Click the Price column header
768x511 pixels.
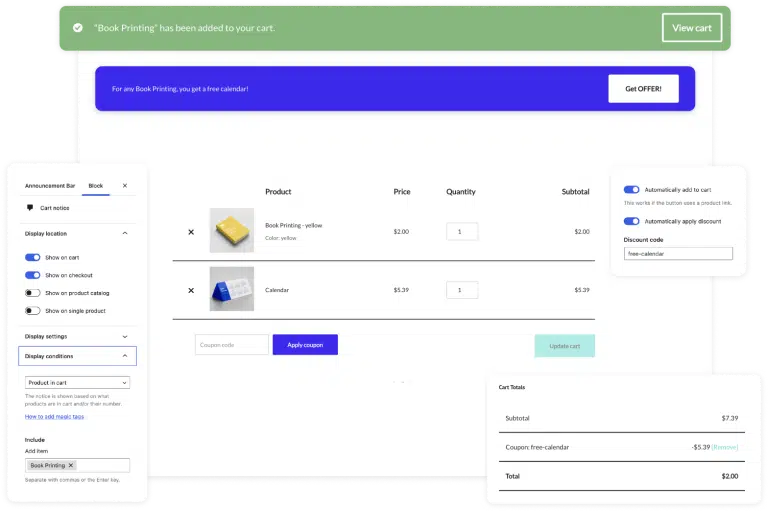[x=402, y=192]
